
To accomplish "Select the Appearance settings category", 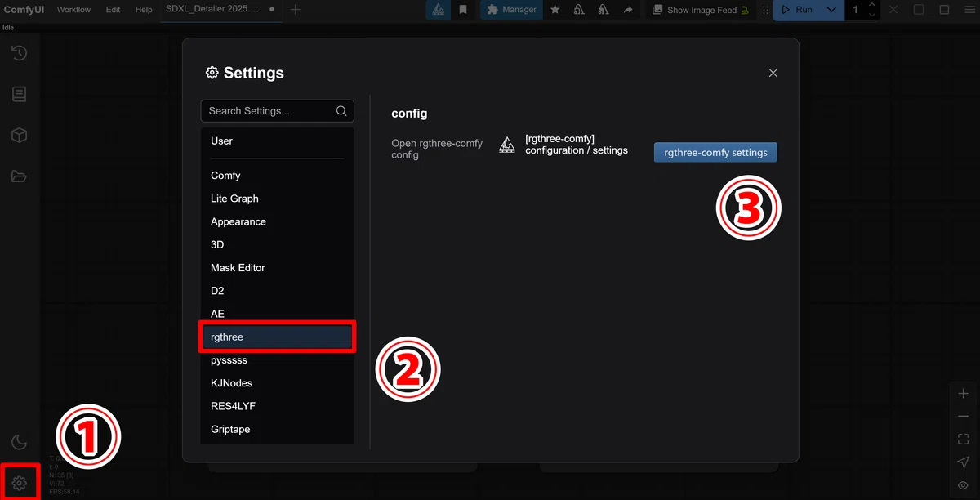I will coord(277,221).
